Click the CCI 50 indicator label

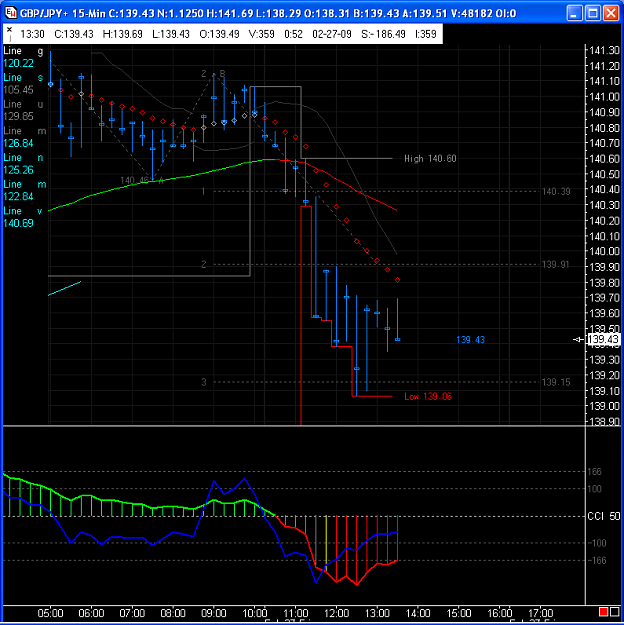click(x=604, y=516)
